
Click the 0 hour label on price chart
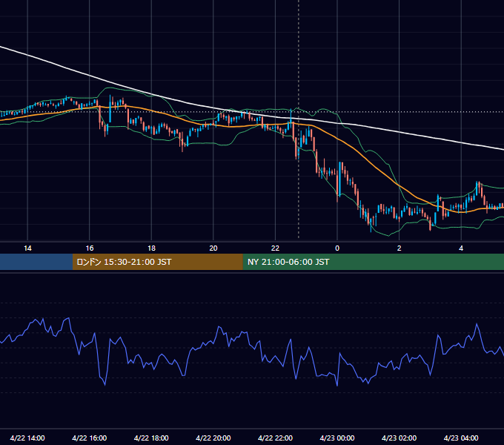[337, 248]
